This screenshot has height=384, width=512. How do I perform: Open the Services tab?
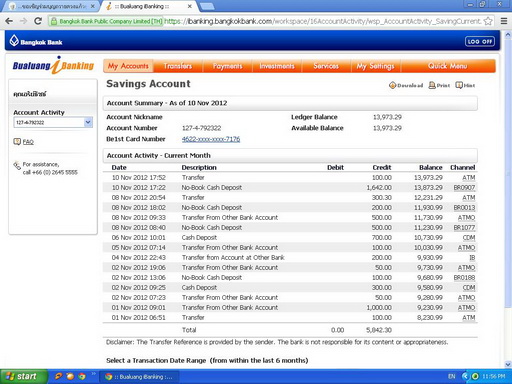point(326,66)
